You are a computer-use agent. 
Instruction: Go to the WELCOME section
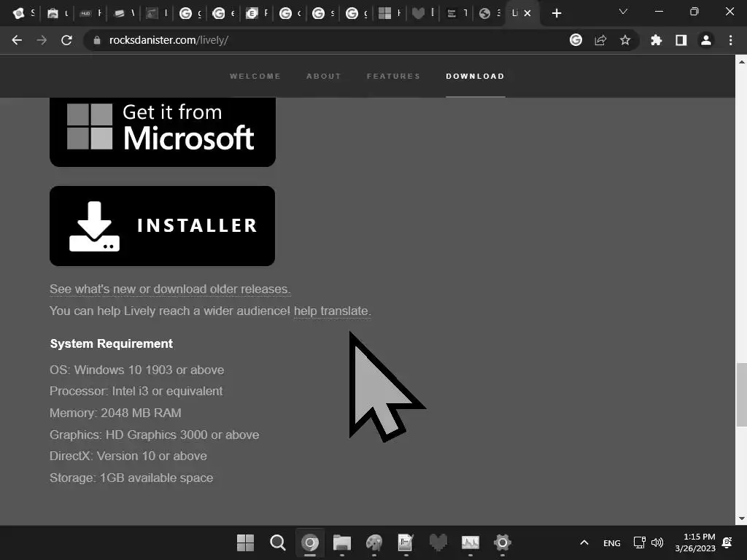point(255,76)
